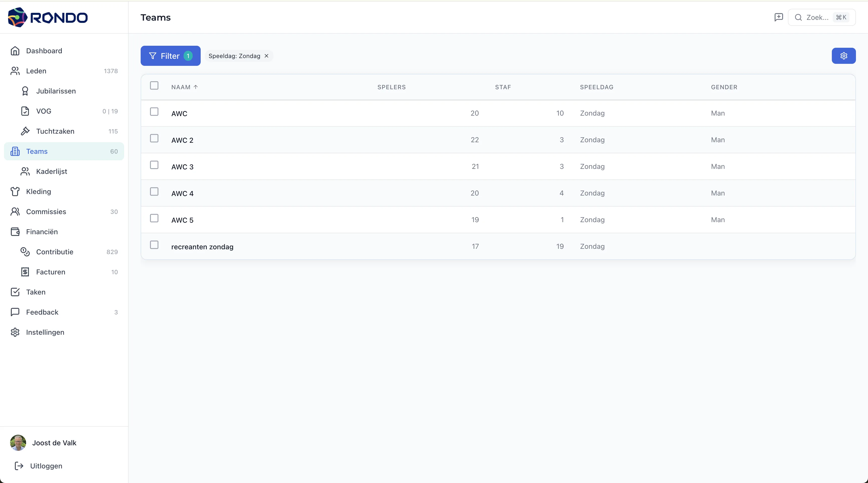
Task: Open Kleding via its shirt icon
Action: point(15,191)
